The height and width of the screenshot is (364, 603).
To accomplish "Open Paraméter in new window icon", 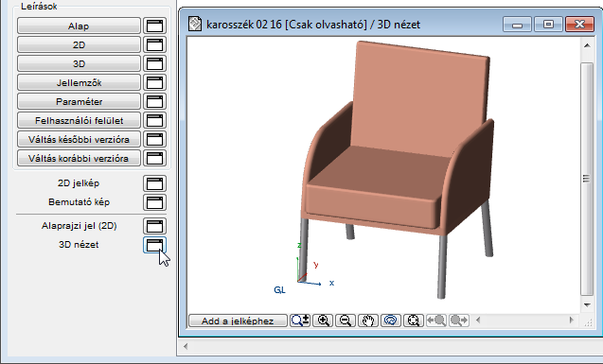I will pos(155,101).
